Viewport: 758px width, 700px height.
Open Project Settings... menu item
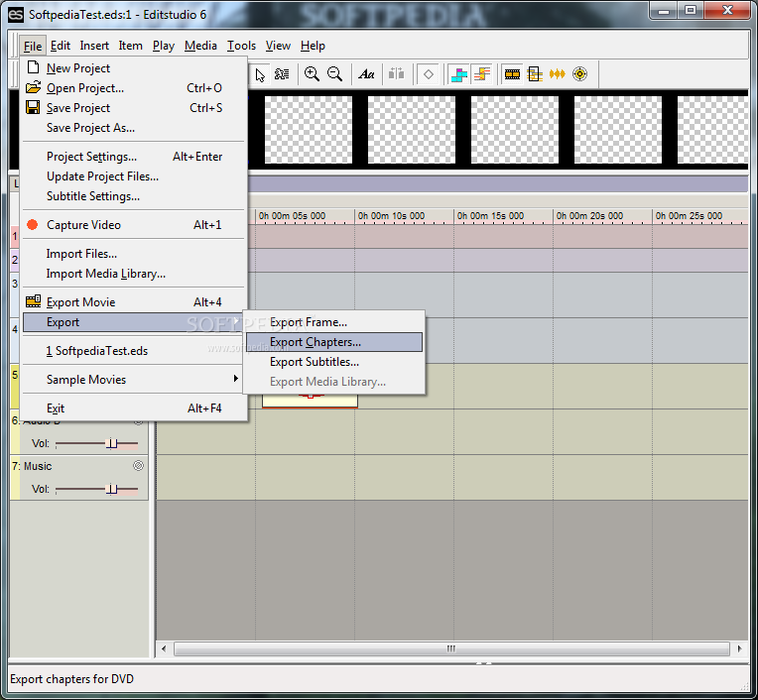pyautogui.click(x=133, y=157)
